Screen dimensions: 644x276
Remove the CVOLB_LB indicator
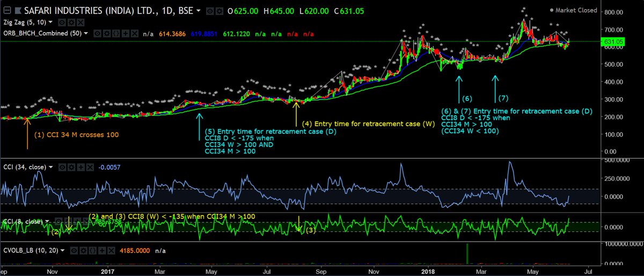[x=111, y=251]
